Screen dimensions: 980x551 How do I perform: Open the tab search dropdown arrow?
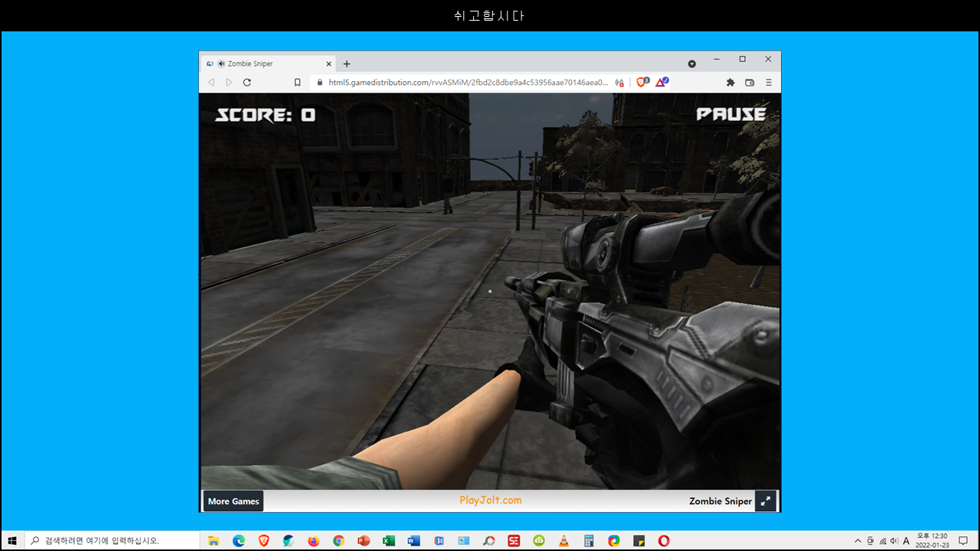pyautogui.click(x=692, y=64)
